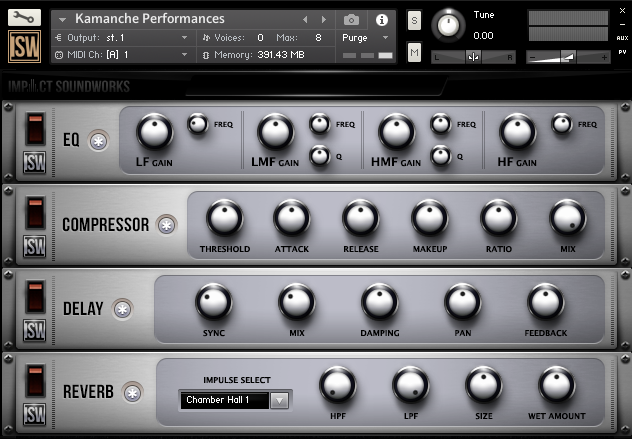Screen dimensions: 632x439
Task: Click the compressor Release knob
Action: [x=361, y=218]
